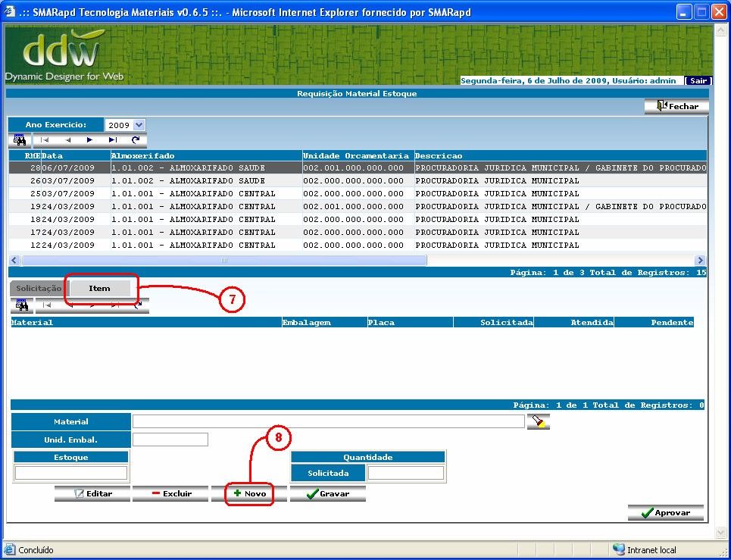Go to next page of requisition list
The width and height of the screenshot is (731, 560).
click(90, 140)
